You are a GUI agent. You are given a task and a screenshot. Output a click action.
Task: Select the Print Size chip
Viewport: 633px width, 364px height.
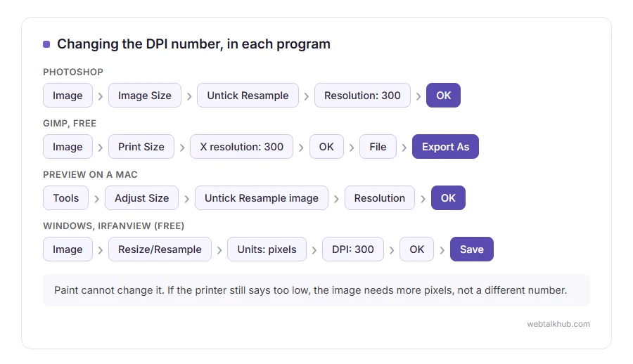(x=141, y=146)
